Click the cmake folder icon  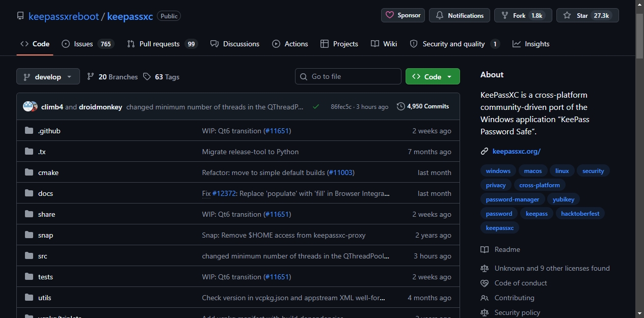pyautogui.click(x=29, y=172)
